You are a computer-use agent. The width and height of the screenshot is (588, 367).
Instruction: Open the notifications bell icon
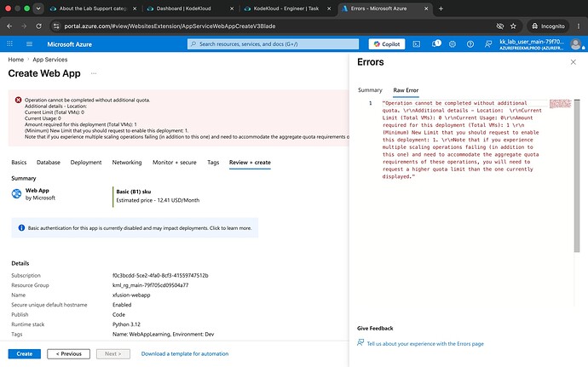[x=435, y=44]
